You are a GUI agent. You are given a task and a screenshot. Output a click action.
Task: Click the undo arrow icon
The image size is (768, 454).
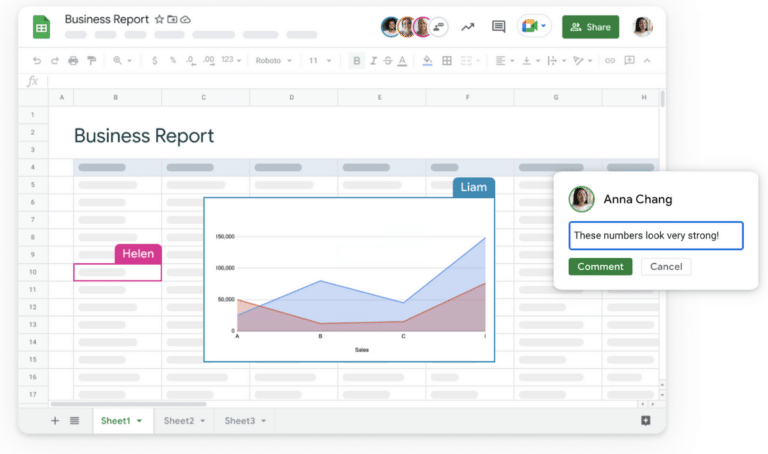pos(37,61)
